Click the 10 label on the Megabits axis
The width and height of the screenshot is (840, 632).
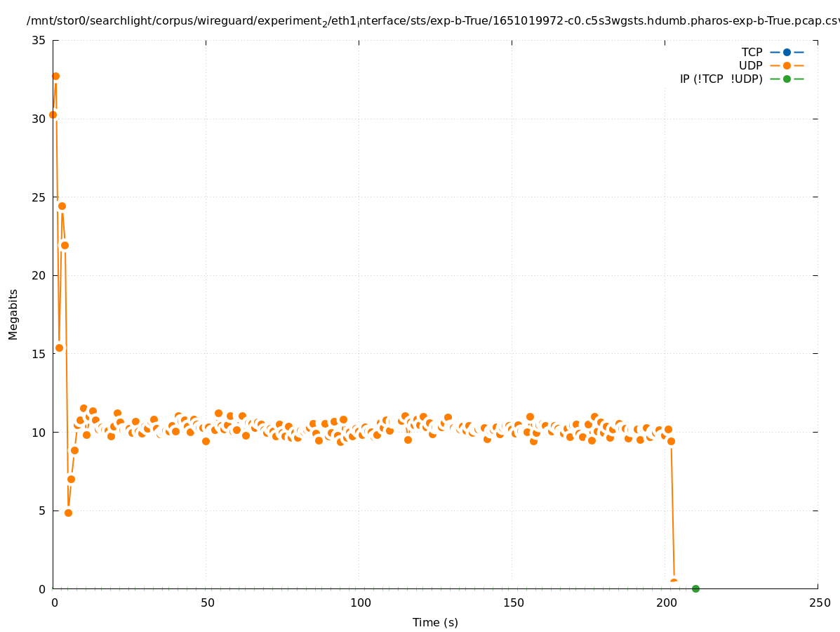(x=39, y=432)
